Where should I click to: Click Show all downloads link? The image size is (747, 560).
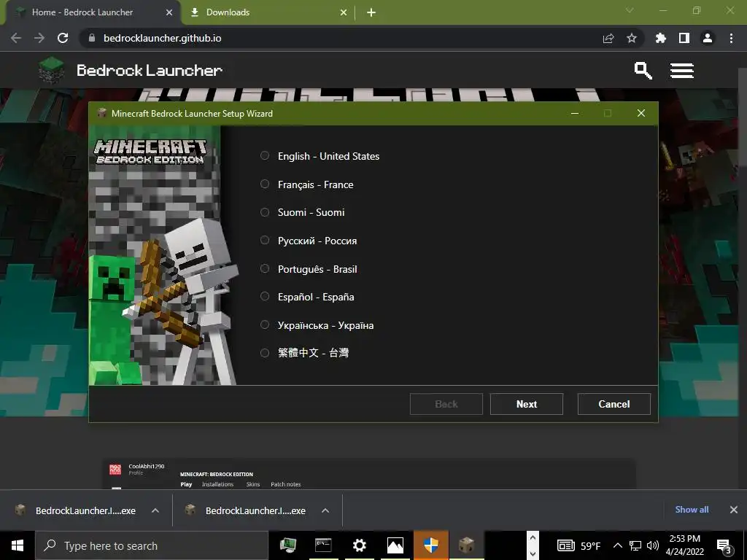(x=692, y=510)
